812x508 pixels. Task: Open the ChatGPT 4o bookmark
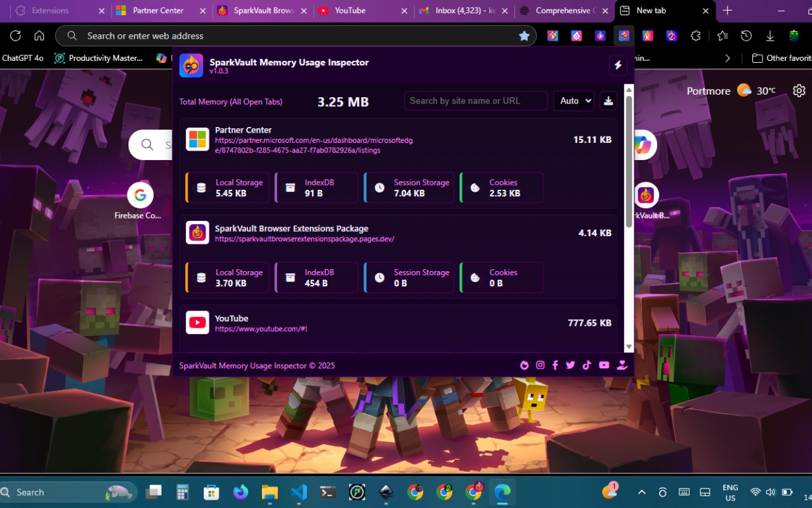coord(22,58)
